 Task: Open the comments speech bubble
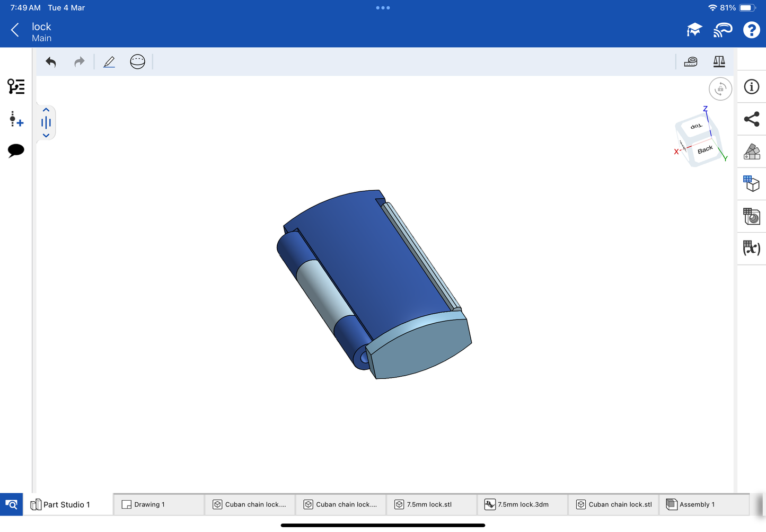point(16,150)
